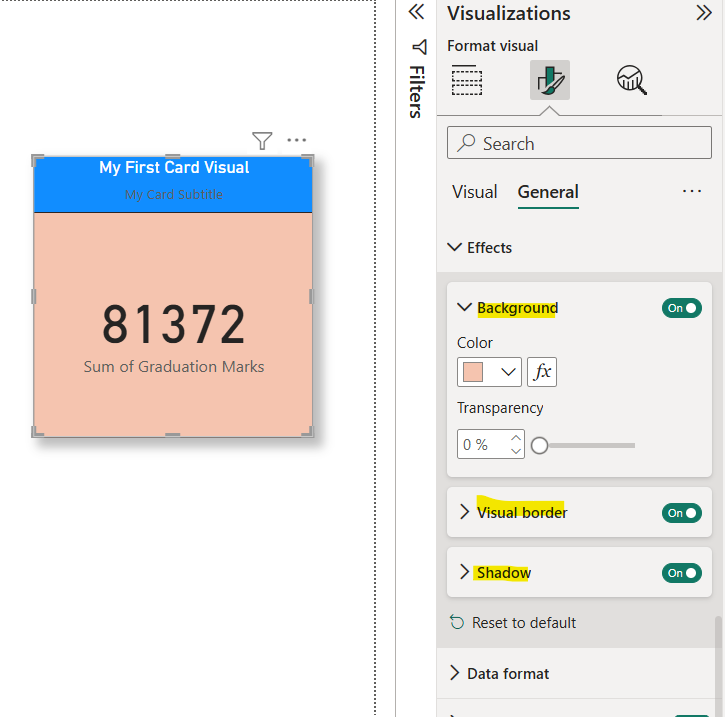Screen dimensions: 725x717
Task: Click the vertical Filters pane label
Action: point(417,92)
